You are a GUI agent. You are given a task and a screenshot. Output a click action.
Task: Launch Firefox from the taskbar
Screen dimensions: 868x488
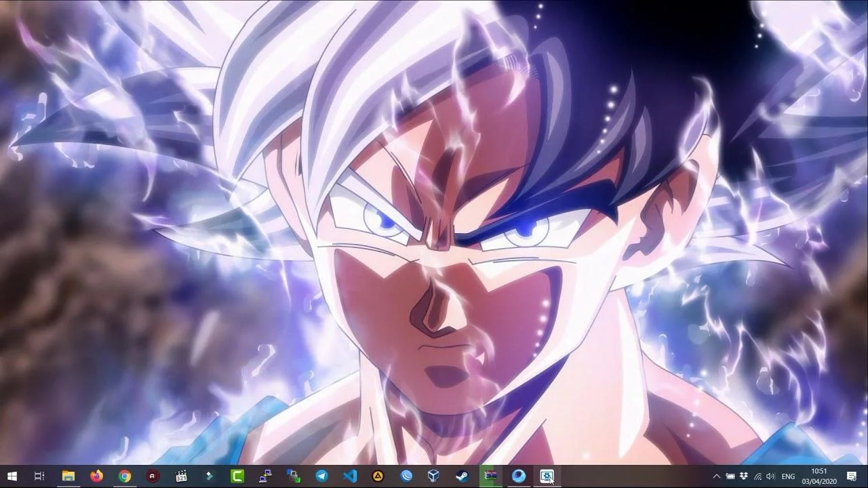point(96,476)
